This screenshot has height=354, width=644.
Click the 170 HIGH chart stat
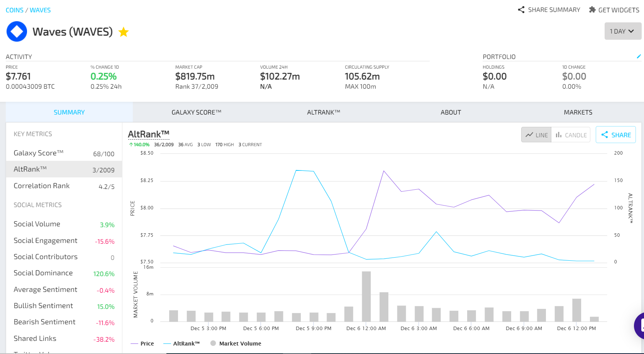point(224,145)
